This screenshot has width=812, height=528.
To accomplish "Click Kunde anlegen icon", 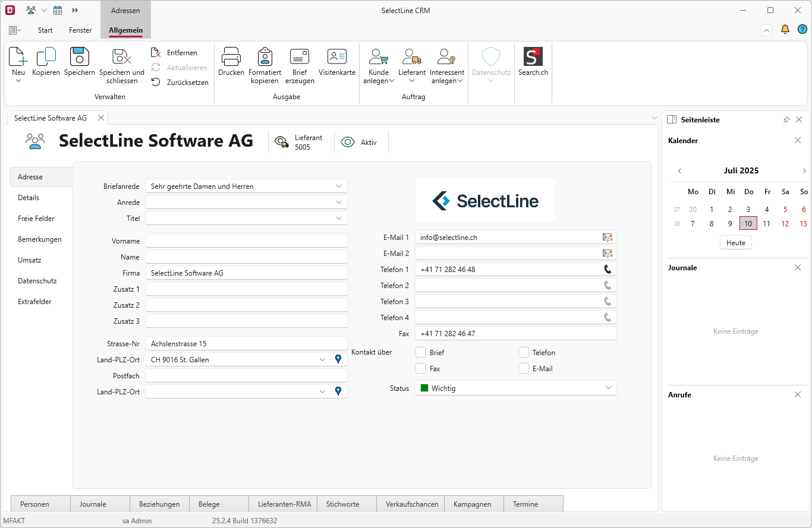I will (379, 56).
